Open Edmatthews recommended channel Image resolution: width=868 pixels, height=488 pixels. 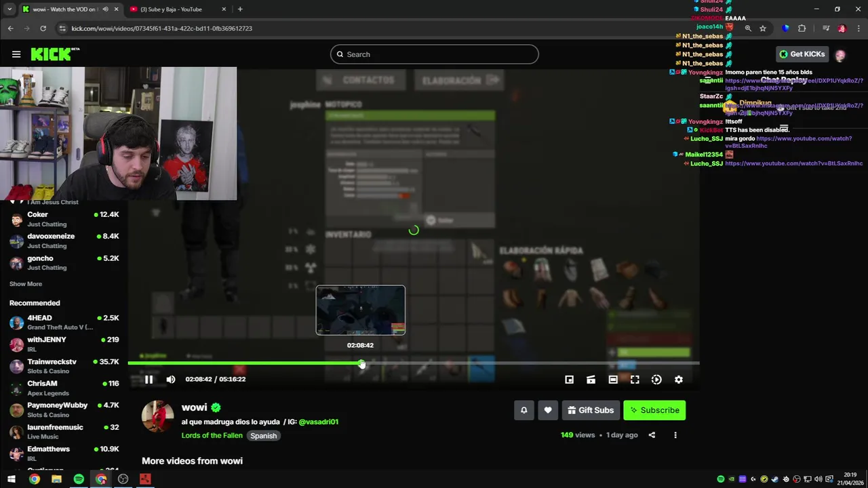(64, 453)
